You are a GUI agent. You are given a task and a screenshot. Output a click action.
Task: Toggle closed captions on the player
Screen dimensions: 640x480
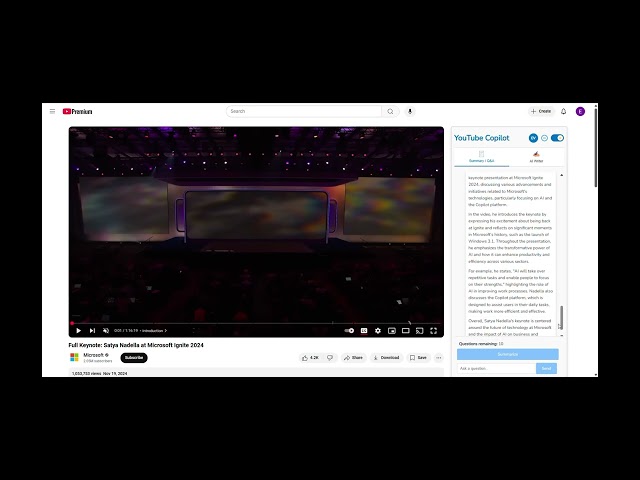(364, 331)
